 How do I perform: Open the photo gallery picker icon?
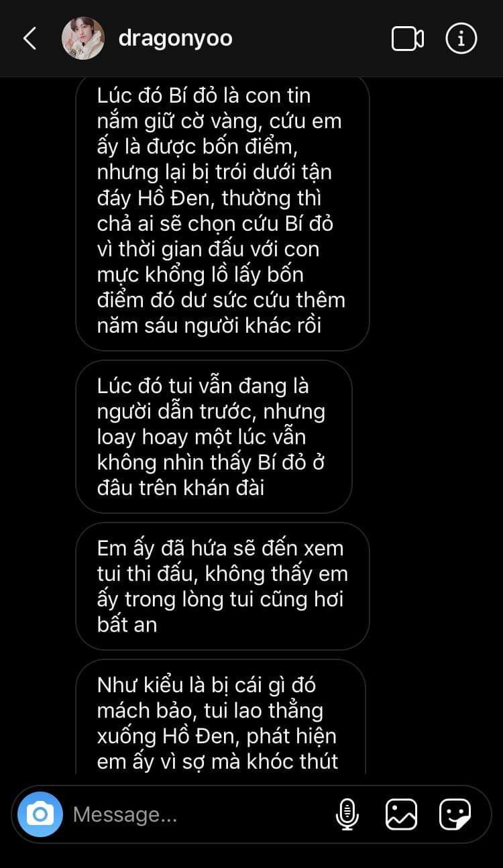pyautogui.click(x=402, y=814)
